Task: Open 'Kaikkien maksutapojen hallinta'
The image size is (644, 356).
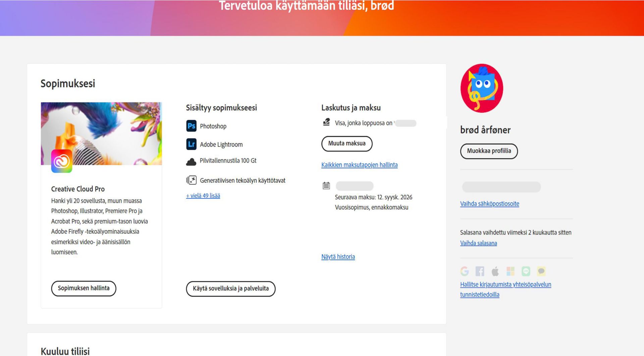Action: (359, 165)
